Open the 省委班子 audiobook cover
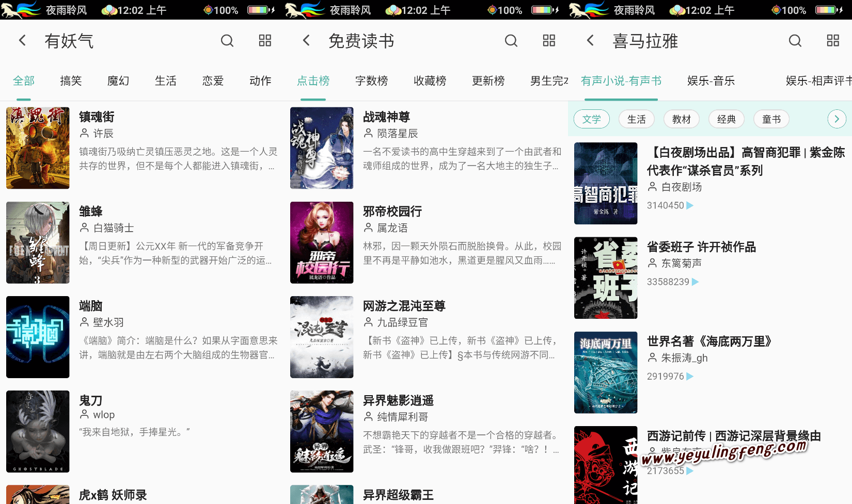The image size is (852, 504). pyautogui.click(x=606, y=278)
